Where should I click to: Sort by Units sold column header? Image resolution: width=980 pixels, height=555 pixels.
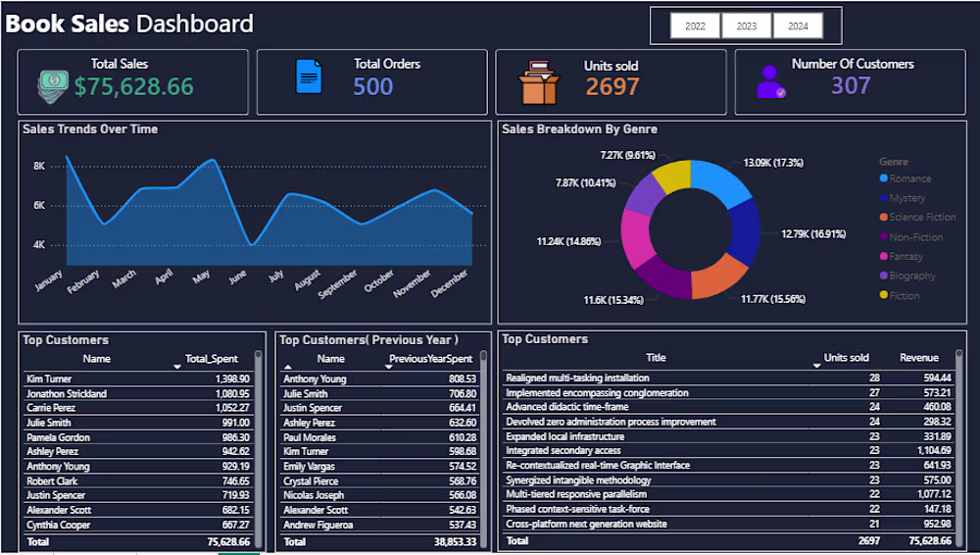pos(846,357)
